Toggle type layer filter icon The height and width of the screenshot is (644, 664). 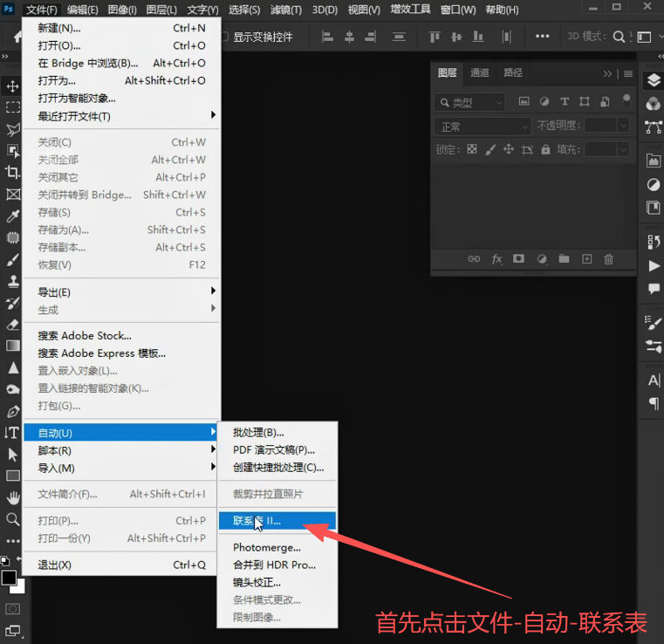565,101
